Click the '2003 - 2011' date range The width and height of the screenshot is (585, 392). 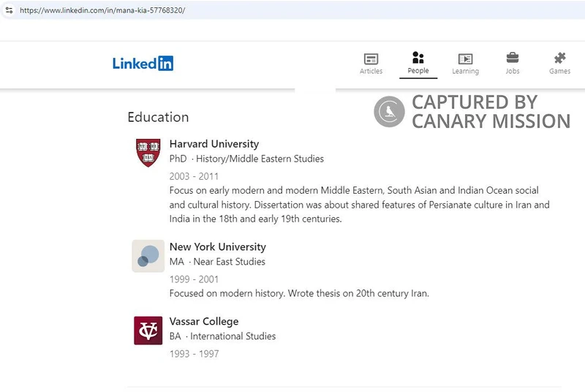click(194, 176)
